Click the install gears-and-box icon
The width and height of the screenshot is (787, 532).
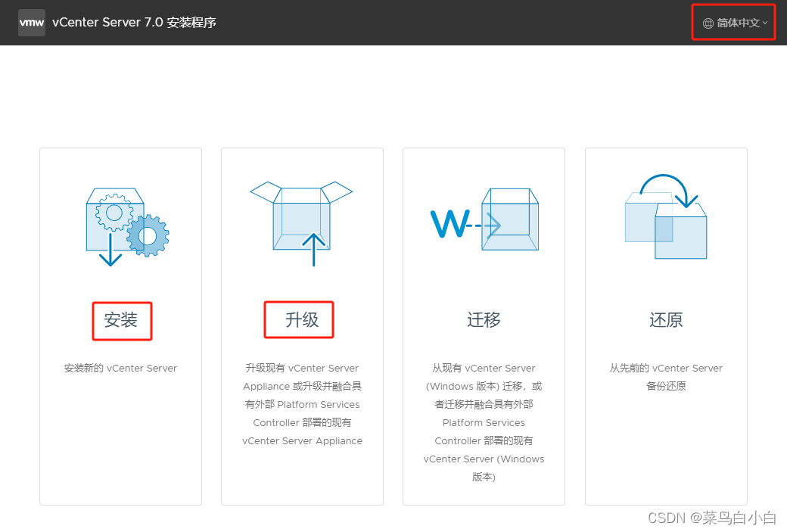[127, 227]
